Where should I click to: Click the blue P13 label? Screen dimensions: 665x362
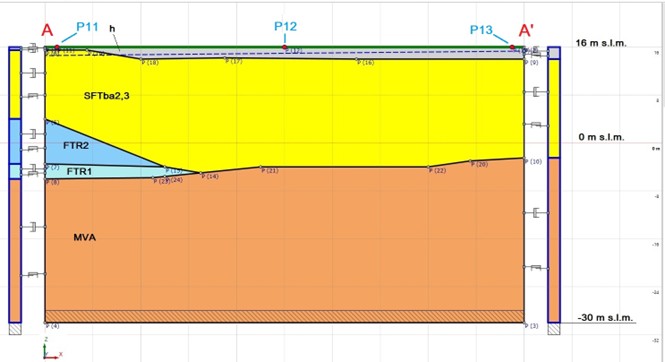[481, 30]
